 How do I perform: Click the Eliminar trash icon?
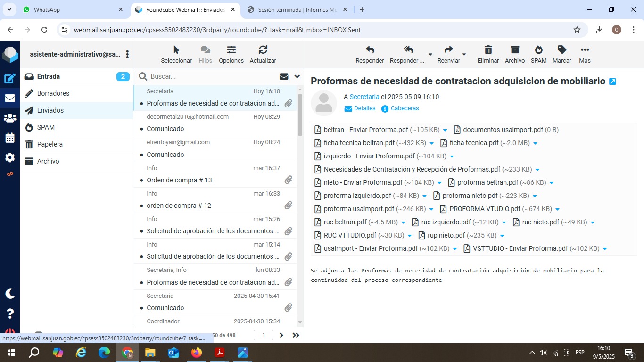tap(488, 50)
